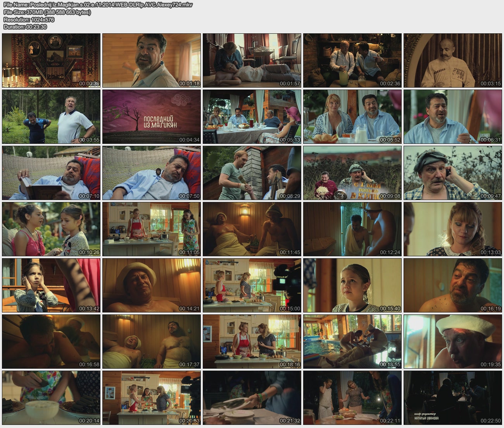This screenshot has height=428, width=504.
Task: Click the Duration 00:23:30 text
Action: click(x=25, y=27)
